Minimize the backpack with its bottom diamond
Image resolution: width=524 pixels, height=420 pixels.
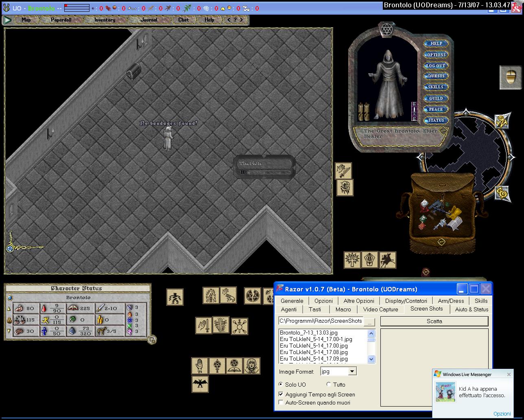tap(441, 242)
